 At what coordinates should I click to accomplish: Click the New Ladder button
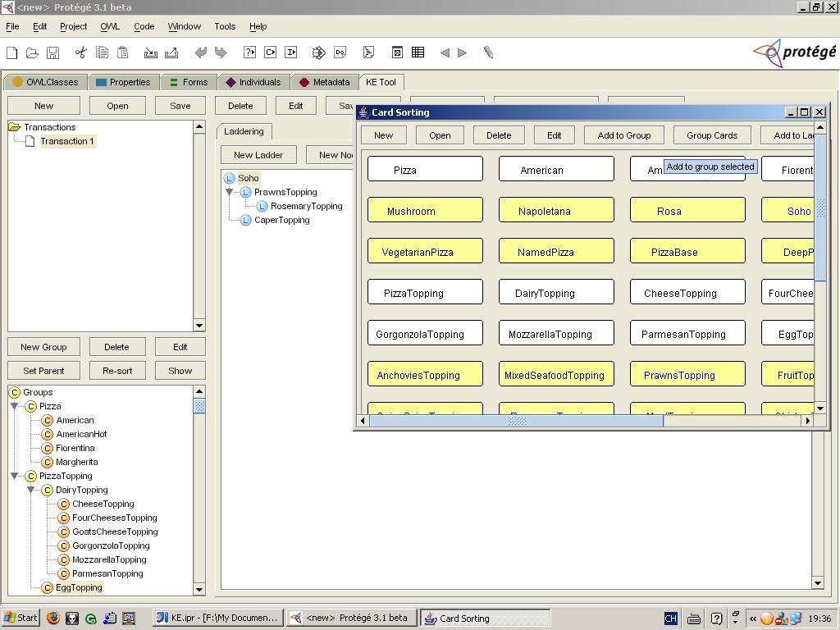pyautogui.click(x=258, y=155)
